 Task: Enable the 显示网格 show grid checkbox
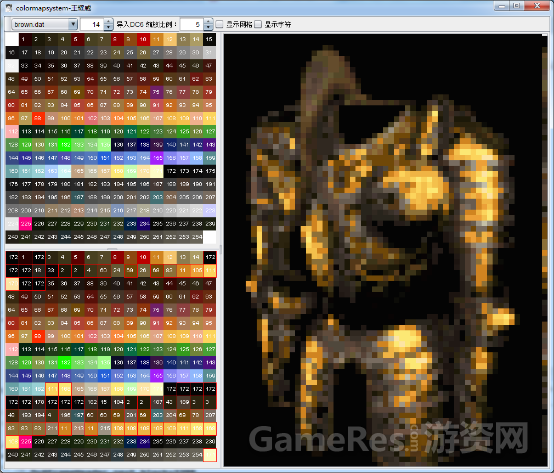coord(219,24)
